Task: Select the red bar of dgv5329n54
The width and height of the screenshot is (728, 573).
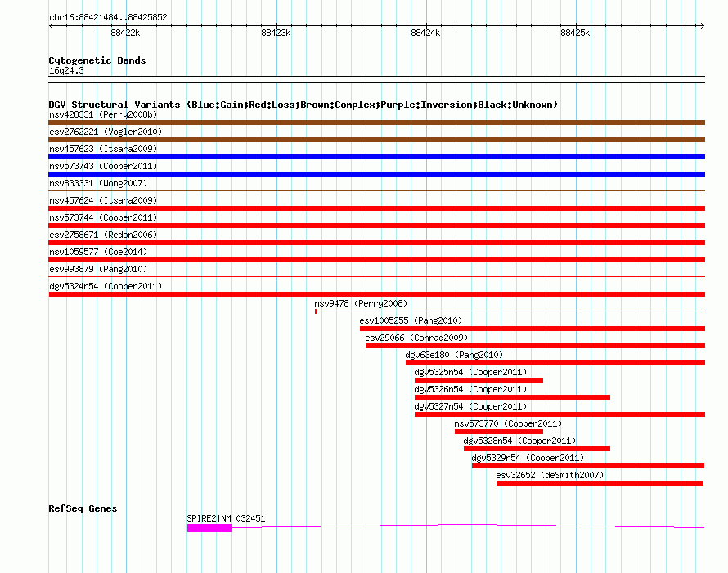Action: 588,466
